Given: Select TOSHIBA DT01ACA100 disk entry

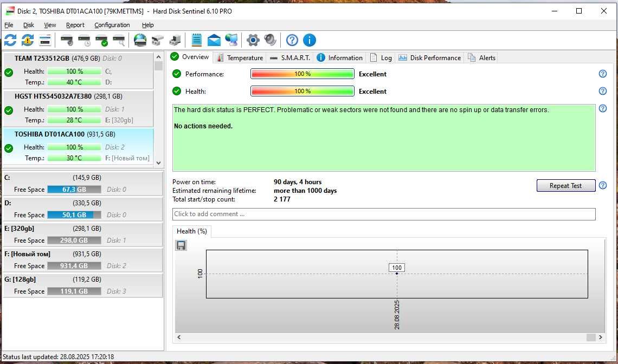Looking at the screenshot, I should [78, 146].
